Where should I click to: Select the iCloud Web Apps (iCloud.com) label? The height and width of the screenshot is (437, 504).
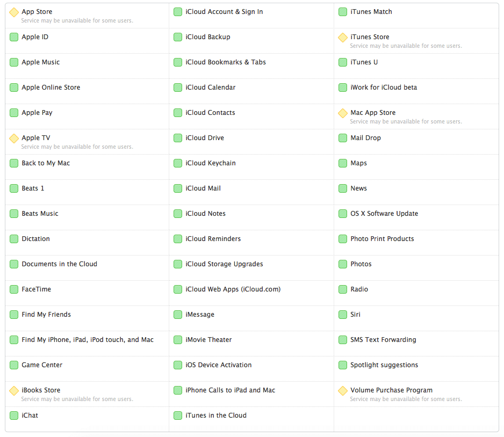point(233,289)
